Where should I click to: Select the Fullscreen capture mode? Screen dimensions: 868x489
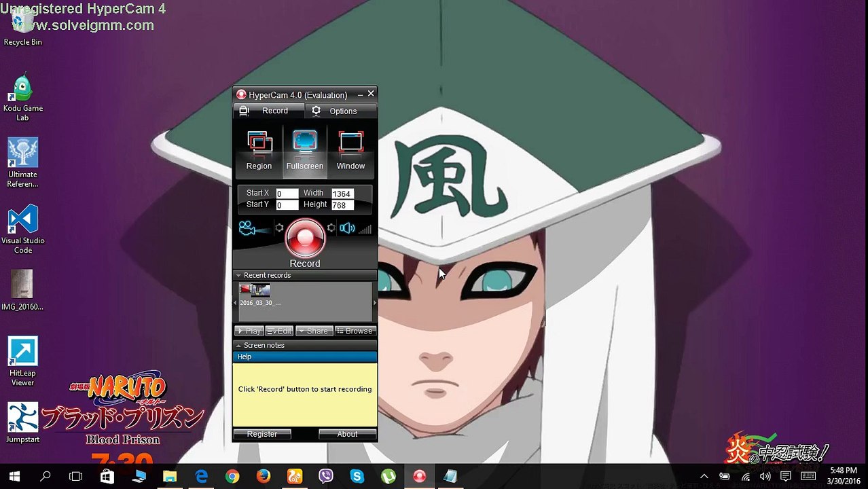(304, 151)
